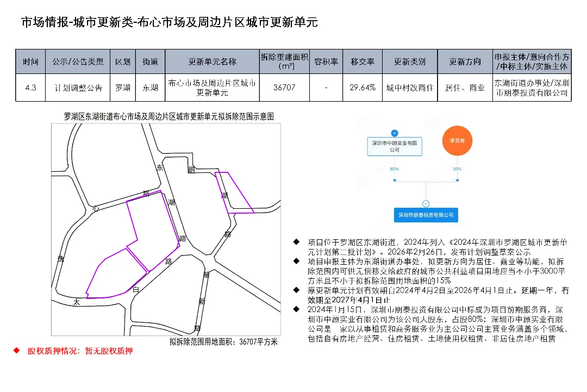
Task: Select the 布心市场及周边片区城市更新单元 cell
Action: pyautogui.click(x=212, y=88)
